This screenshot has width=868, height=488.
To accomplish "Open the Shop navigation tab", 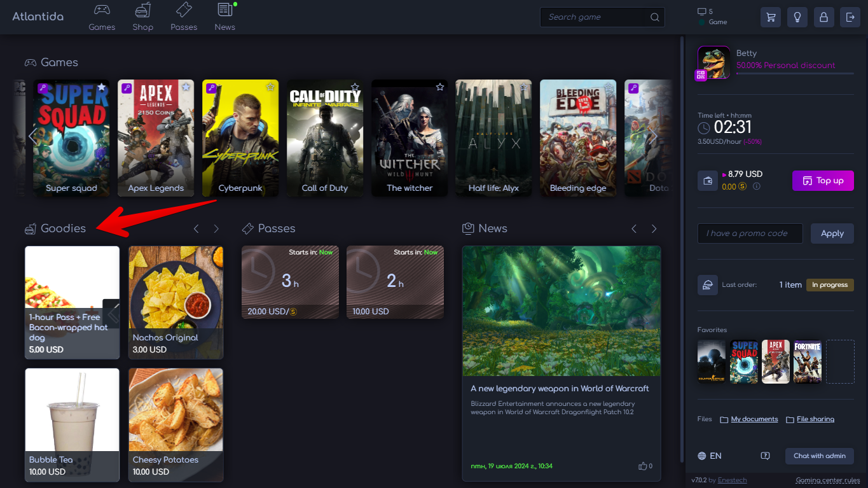I will pyautogui.click(x=143, y=17).
